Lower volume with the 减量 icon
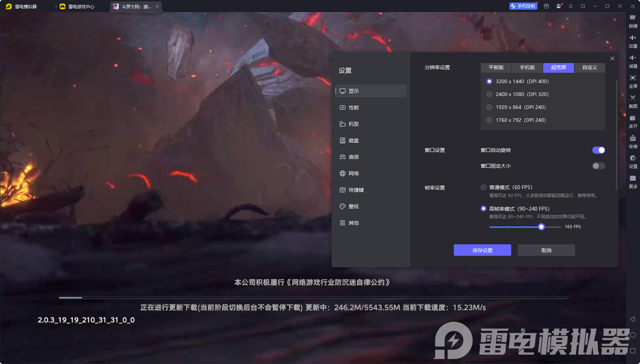The height and width of the screenshot is (364, 640). pos(633,61)
